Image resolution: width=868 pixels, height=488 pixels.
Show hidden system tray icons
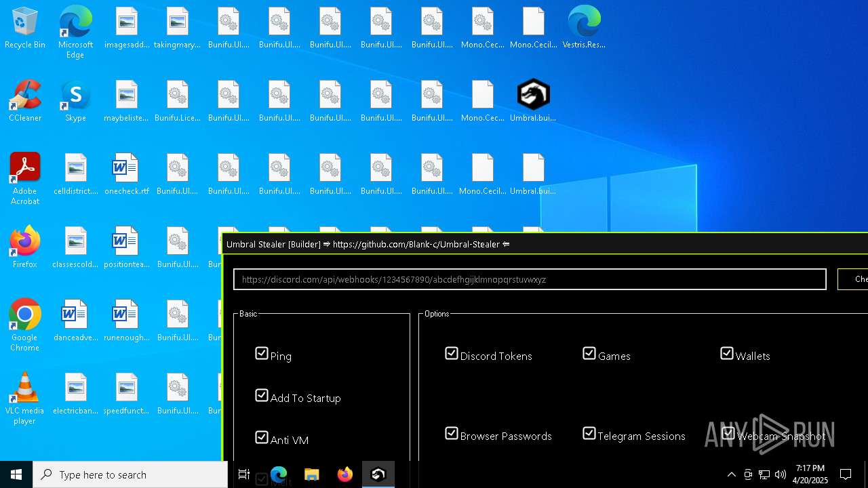731,474
